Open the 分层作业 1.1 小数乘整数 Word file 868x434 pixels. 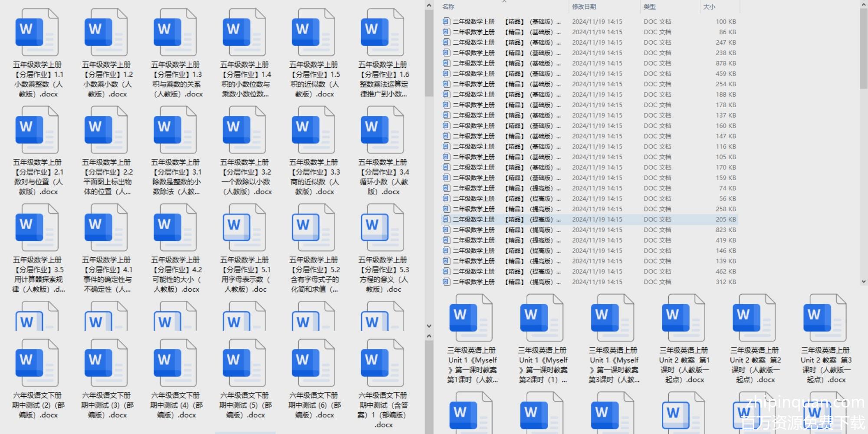pyautogui.click(x=36, y=33)
